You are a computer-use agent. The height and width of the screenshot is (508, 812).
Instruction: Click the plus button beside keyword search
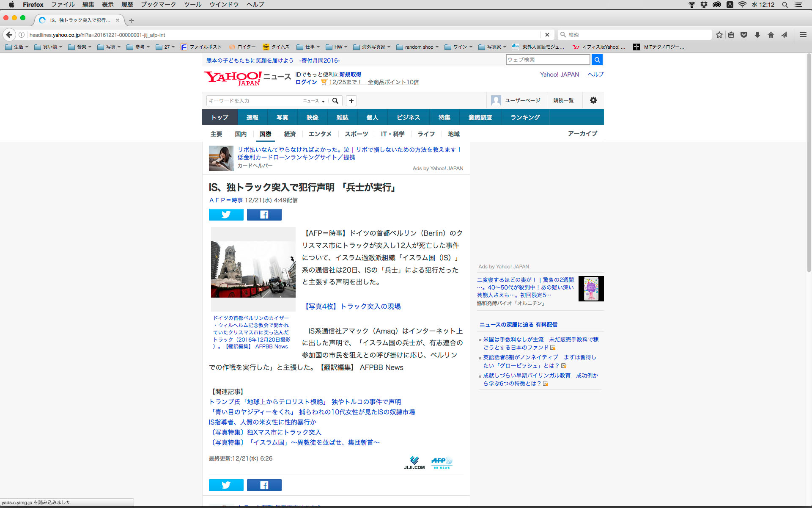(x=351, y=101)
